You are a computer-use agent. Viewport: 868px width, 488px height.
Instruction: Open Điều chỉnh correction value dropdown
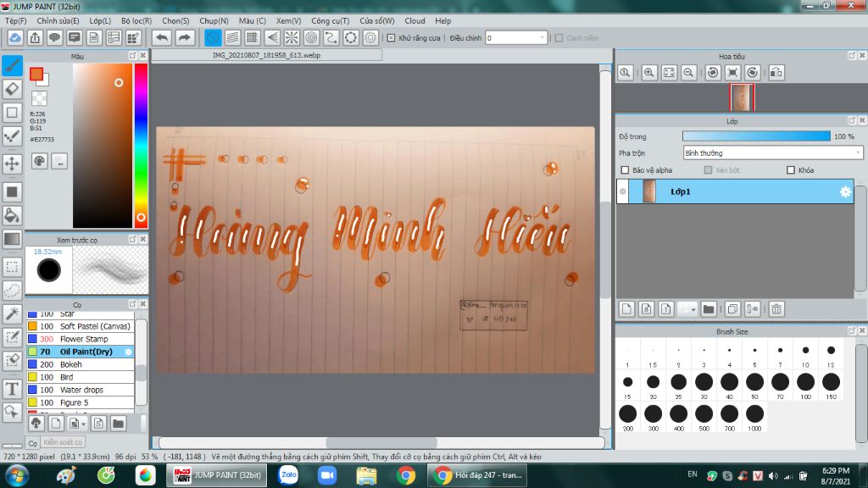pyautogui.click(x=516, y=38)
